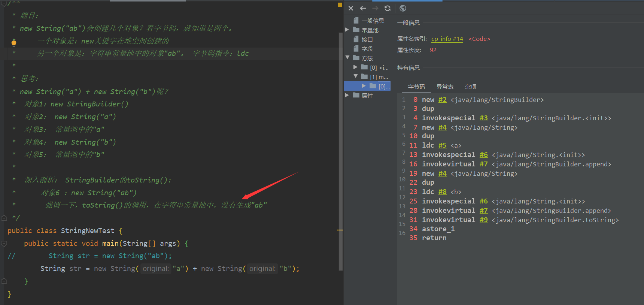Select the 字段 tree item

367,49
